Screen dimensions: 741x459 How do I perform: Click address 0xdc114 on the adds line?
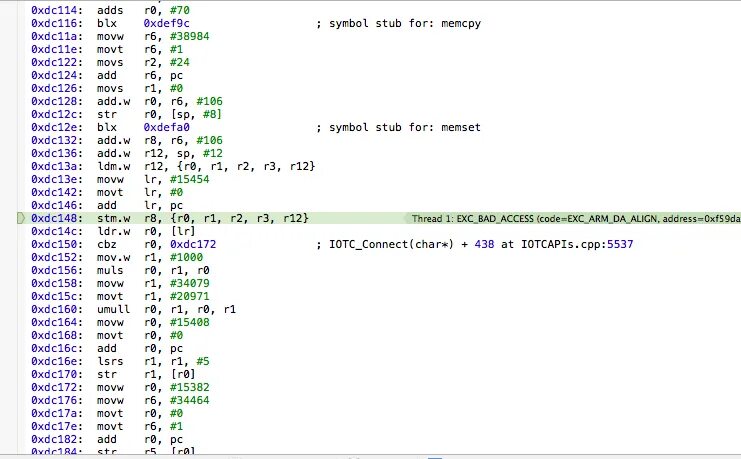[57, 10]
